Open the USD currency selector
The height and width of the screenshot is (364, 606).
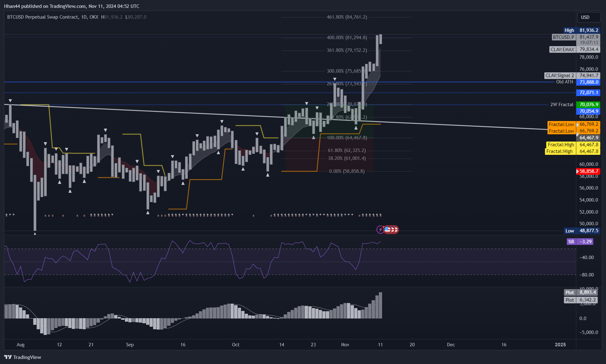pyautogui.click(x=588, y=17)
